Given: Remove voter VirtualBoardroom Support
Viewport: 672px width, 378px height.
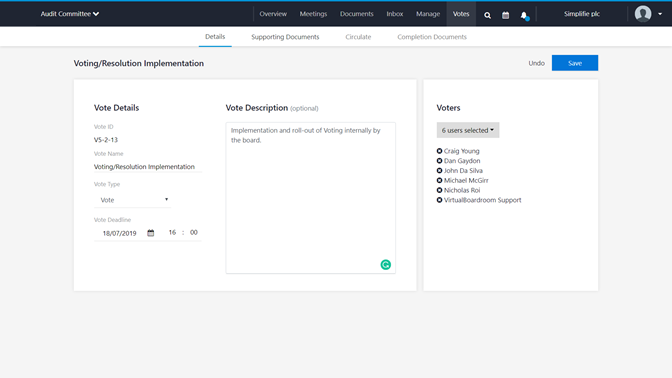Looking at the screenshot, I should (x=439, y=200).
